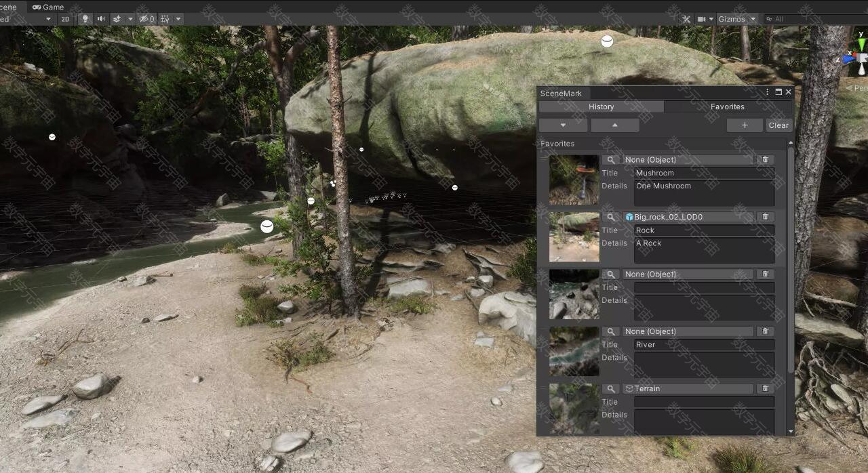Click magnifier icon of River favorite
Image resolution: width=868 pixels, height=473 pixels.
pos(611,331)
